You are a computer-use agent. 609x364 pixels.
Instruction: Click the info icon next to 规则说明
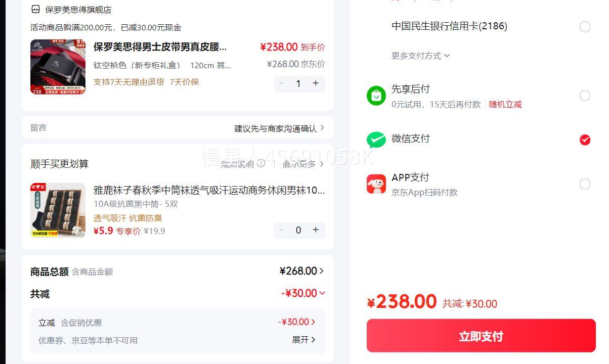click(261, 163)
